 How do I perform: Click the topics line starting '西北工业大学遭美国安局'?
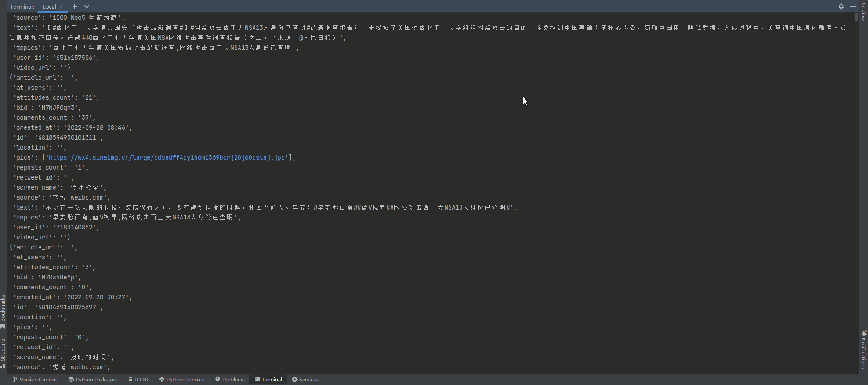pos(156,48)
